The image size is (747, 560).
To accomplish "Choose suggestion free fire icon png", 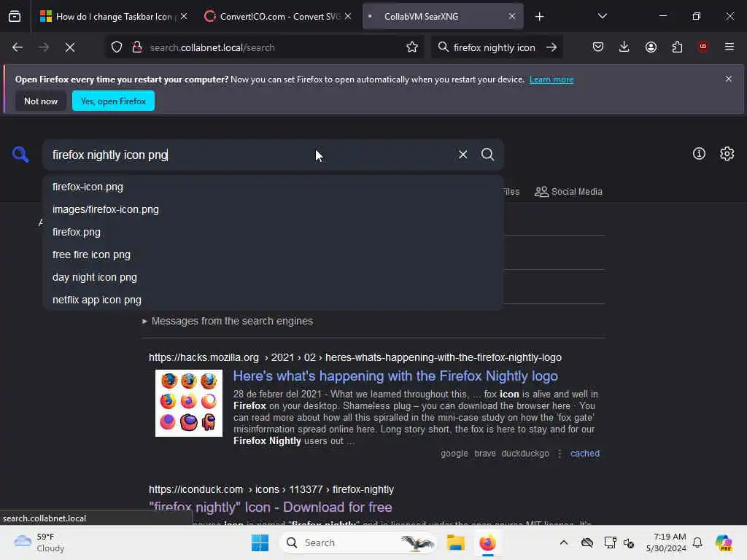I will pos(273,254).
